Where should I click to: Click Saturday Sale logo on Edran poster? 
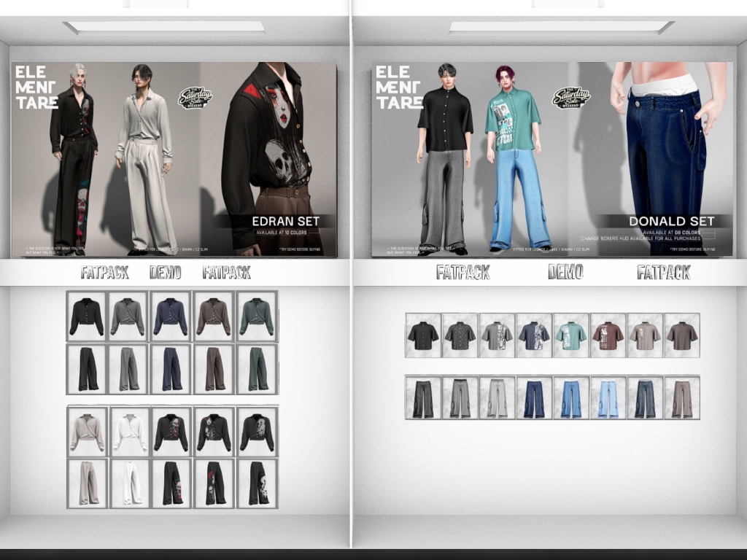195,98
